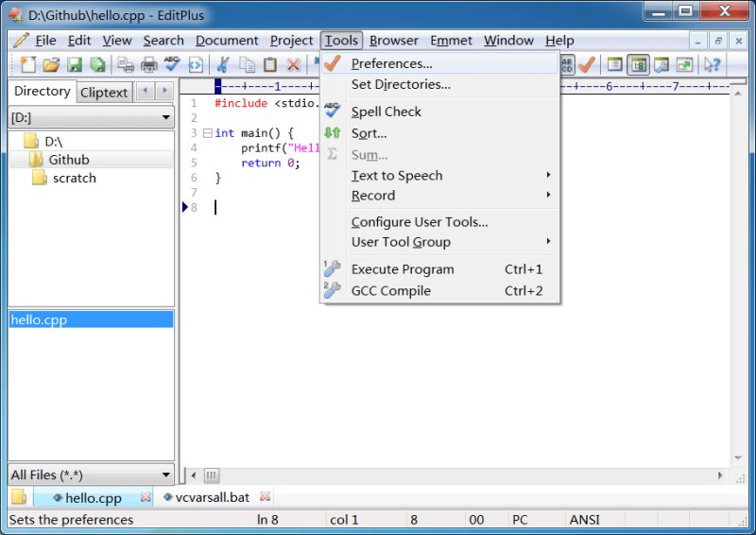Image resolution: width=756 pixels, height=535 pixels.
Task: Click the context Help arrow icon
Action: tap(713, 64)
